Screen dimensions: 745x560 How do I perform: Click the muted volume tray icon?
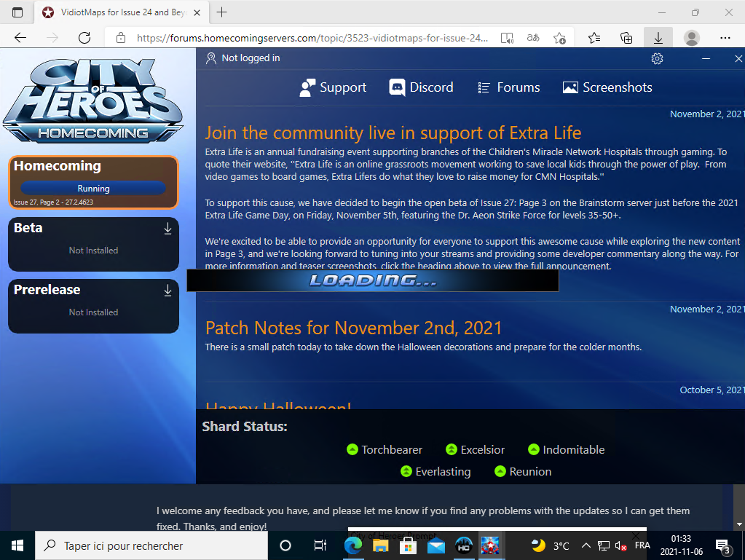[620, 546]
